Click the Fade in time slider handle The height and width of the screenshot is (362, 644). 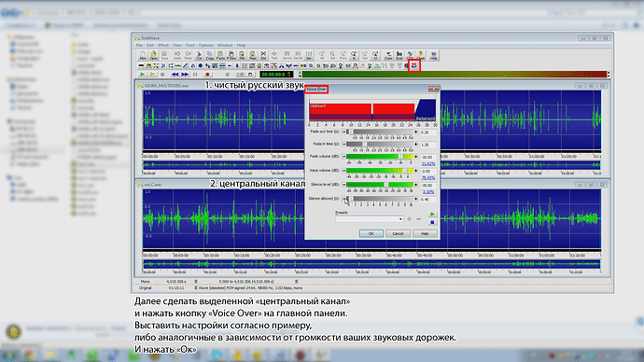pyautogui.click(x=365, y=144)
